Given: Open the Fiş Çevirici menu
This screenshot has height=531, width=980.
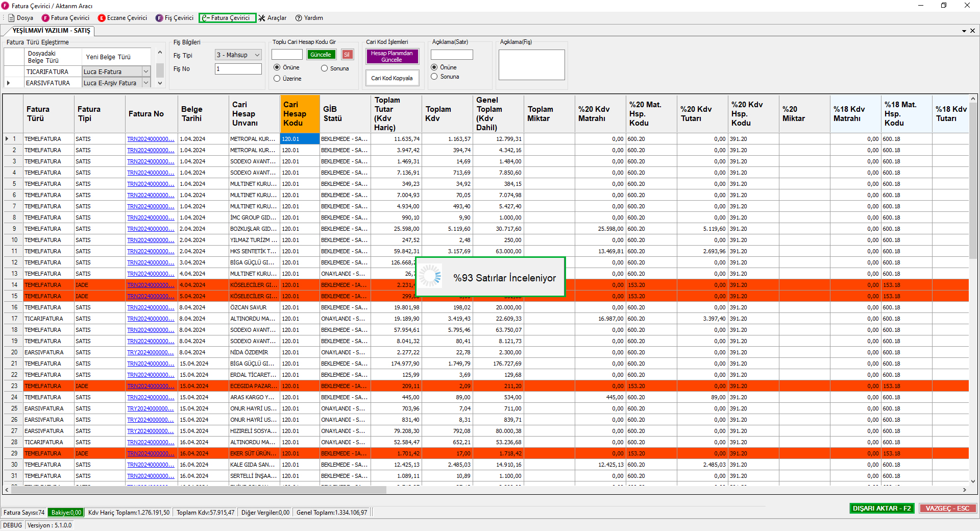Looking at the screenshot, I should (175, 18).
